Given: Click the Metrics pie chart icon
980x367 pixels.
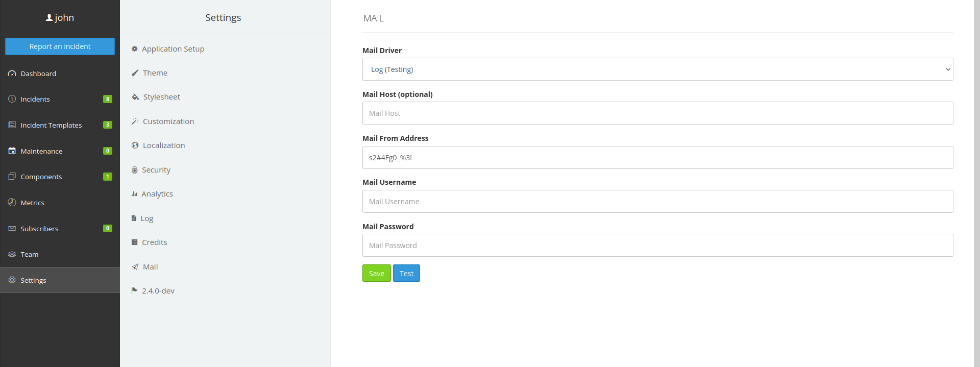Looking at the screenshot, I should pos(12,203).
